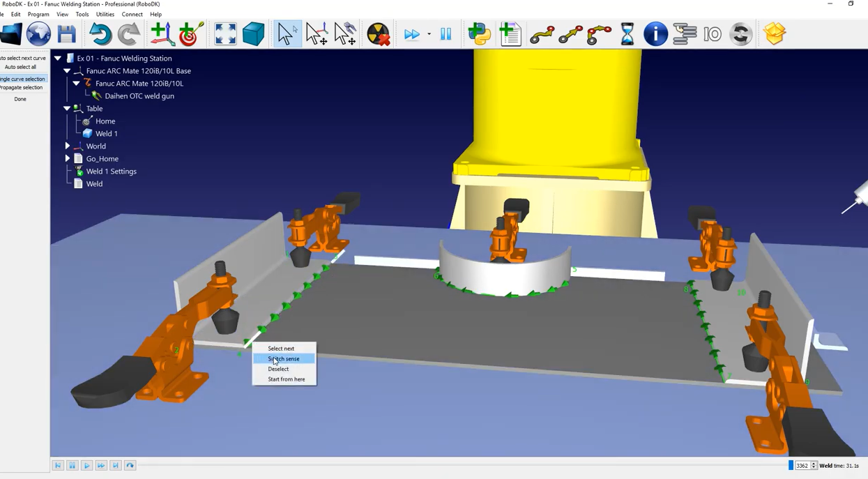The width and height of the screenshot is (868, 479).
Task: Click the pause instruction hourglass icon
Action: [x=627, y=33]
